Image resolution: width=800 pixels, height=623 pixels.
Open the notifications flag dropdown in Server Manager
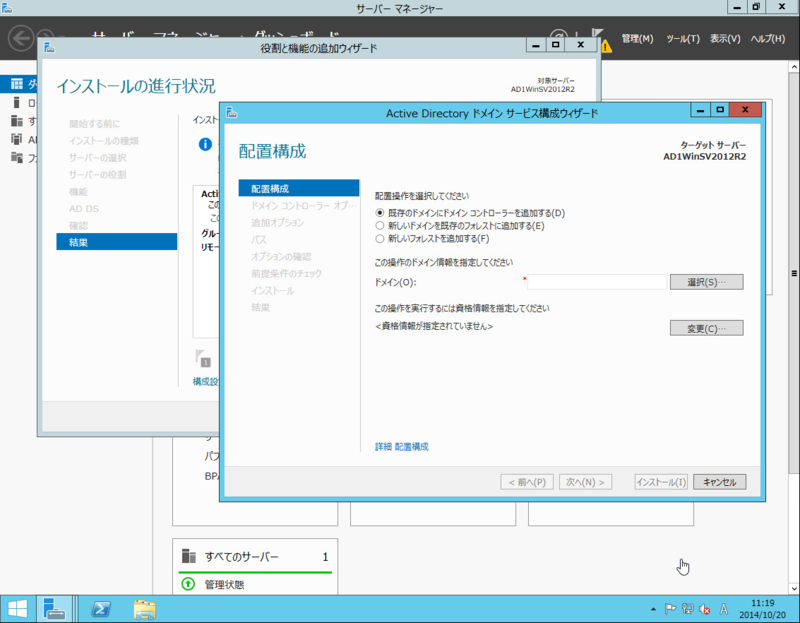pyautogui.click(x=597, y=31)
